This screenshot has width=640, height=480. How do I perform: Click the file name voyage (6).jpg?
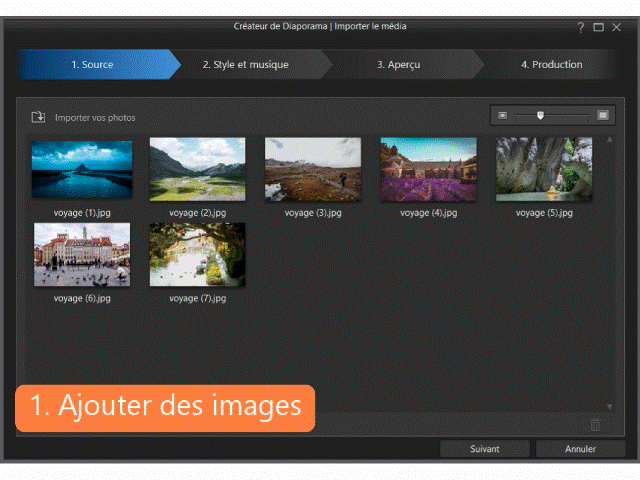click(82, 298)
